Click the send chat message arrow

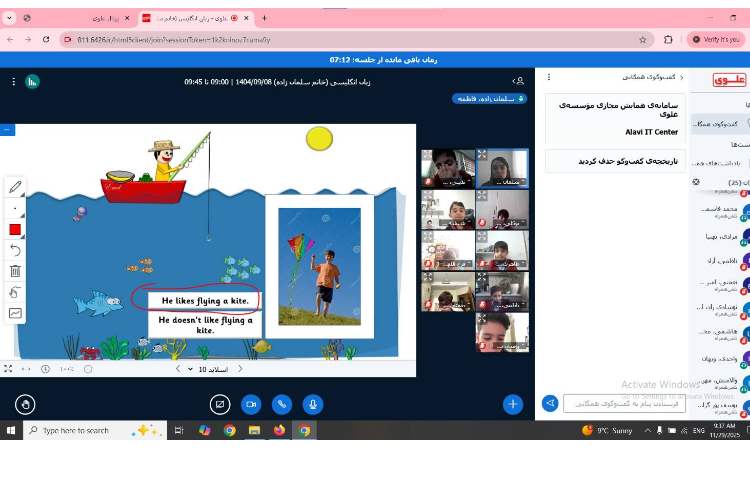coord(549,403)
